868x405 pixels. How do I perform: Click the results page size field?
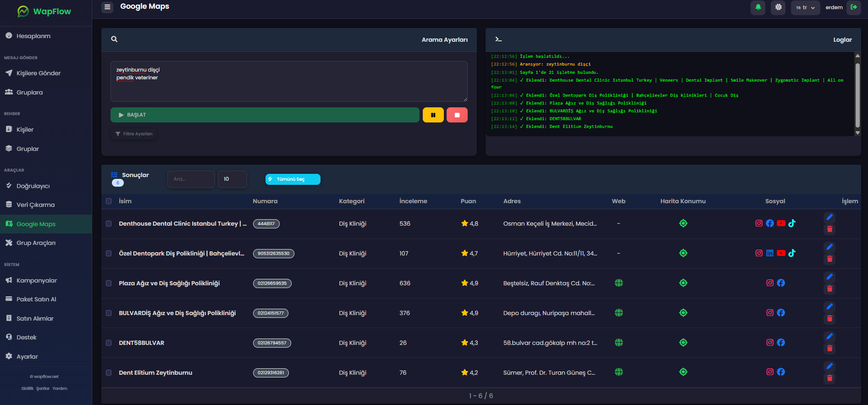click(232, 179)
